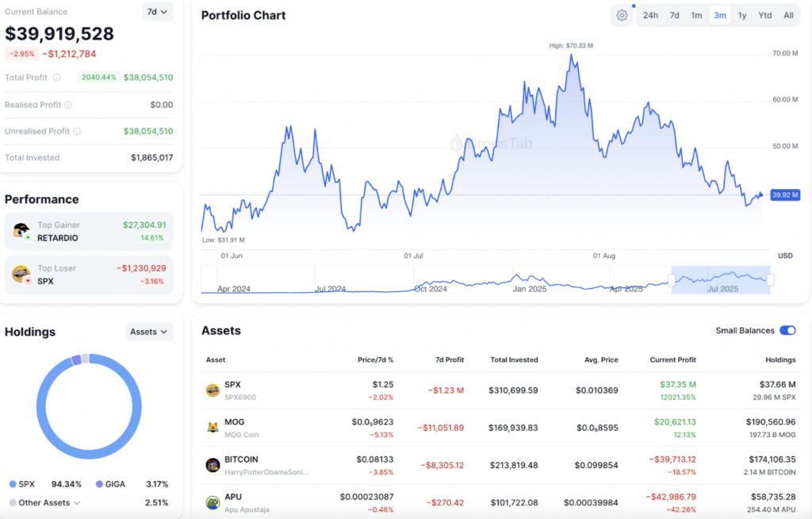The height and width of the screenshot is (519, 812).
Task: Click the GIGA legend color dot
Action: point(99,484)
